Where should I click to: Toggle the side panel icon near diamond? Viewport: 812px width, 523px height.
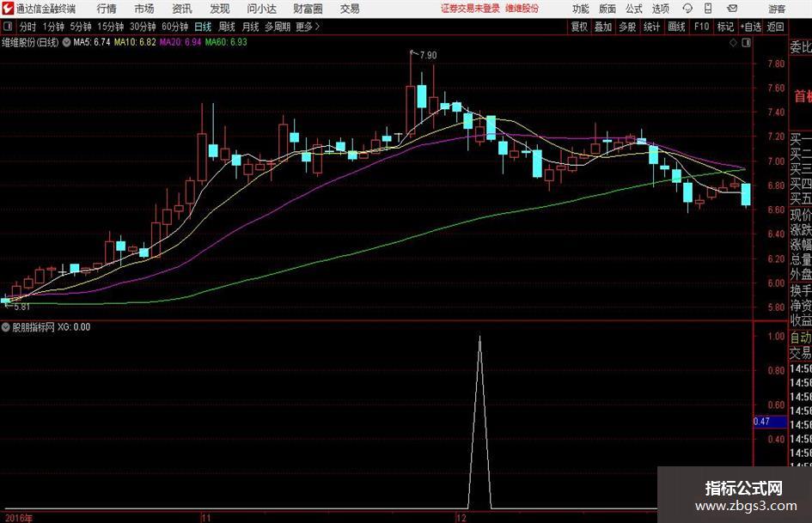746,43
